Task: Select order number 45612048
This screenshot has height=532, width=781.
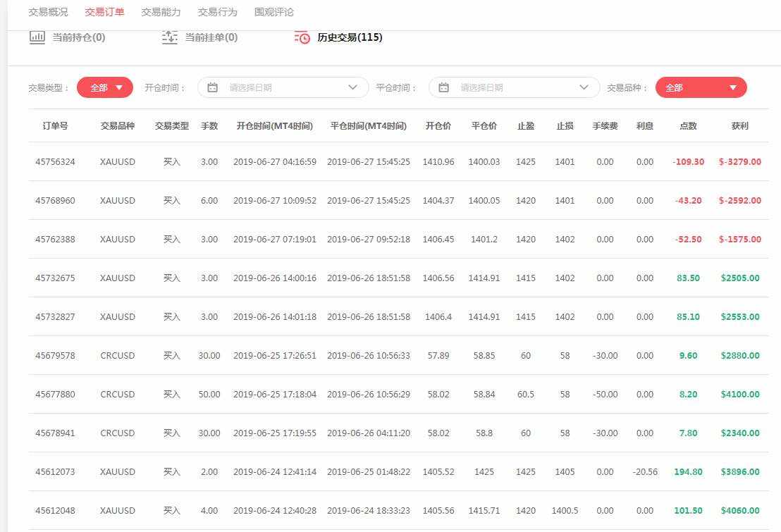Action: click(55, 511)
